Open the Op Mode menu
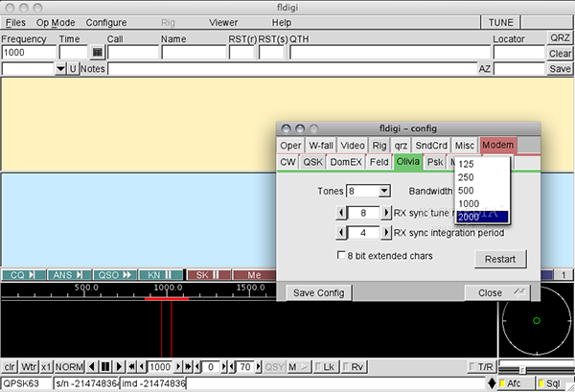 (x=56, y=23)
